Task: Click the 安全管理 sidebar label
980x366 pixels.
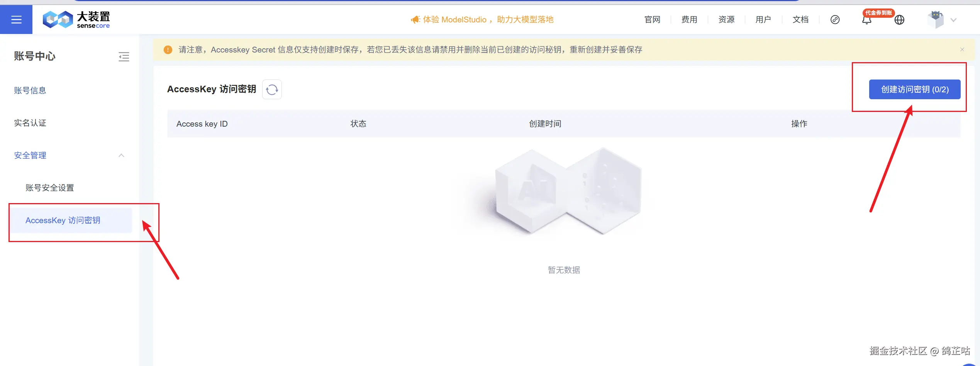Action: pos(30,155)
